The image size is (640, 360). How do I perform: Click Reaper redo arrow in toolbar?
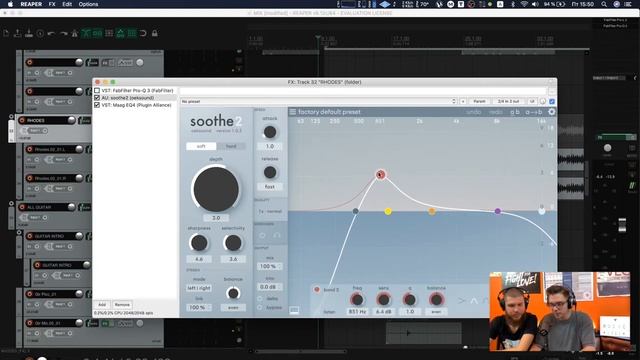(63, 33)
